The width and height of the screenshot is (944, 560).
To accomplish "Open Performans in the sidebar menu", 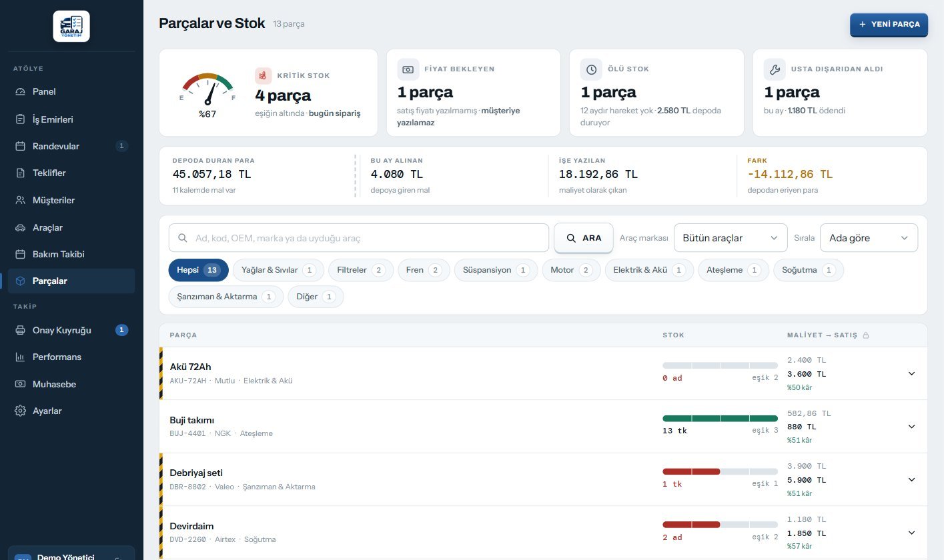I will pos(71,357).
